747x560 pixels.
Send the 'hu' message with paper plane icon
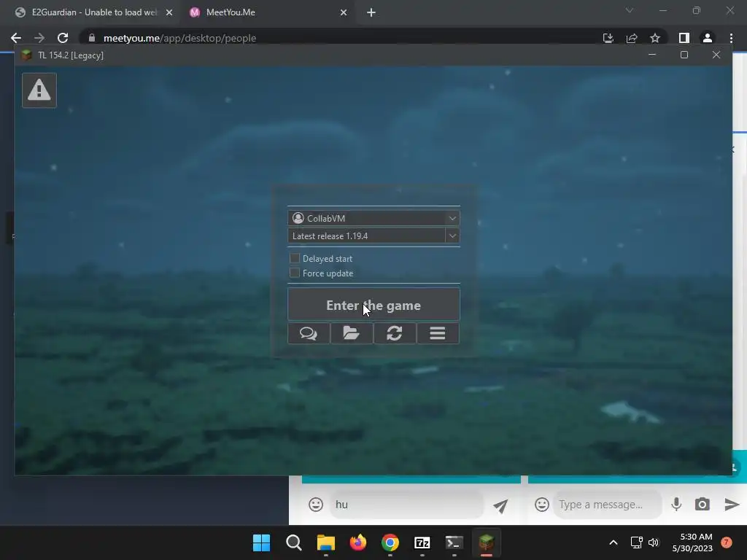500,506
